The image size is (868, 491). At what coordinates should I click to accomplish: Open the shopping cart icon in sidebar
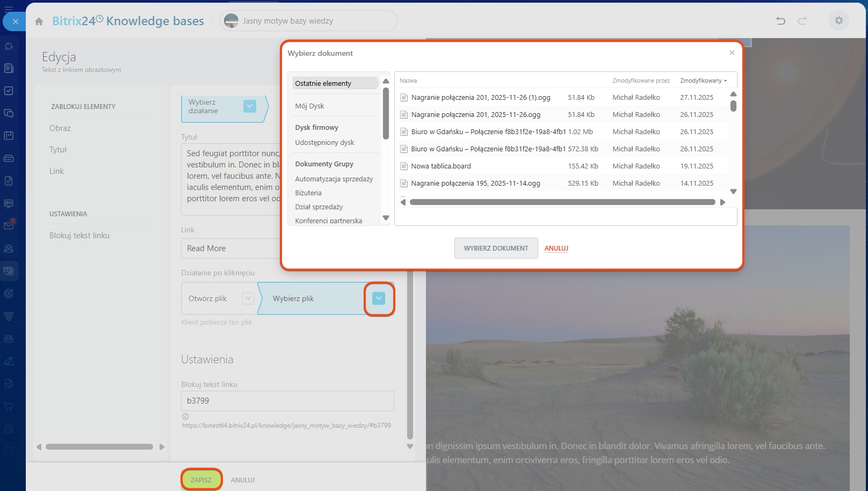point(9,406)
